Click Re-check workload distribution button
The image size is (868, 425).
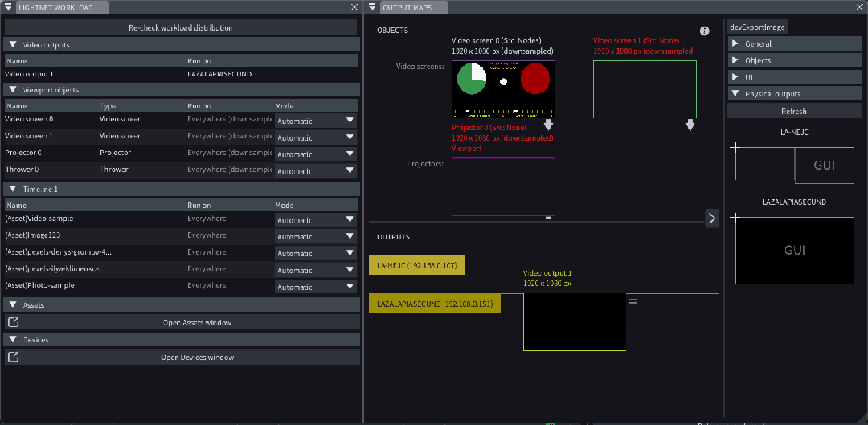[181, 27]
